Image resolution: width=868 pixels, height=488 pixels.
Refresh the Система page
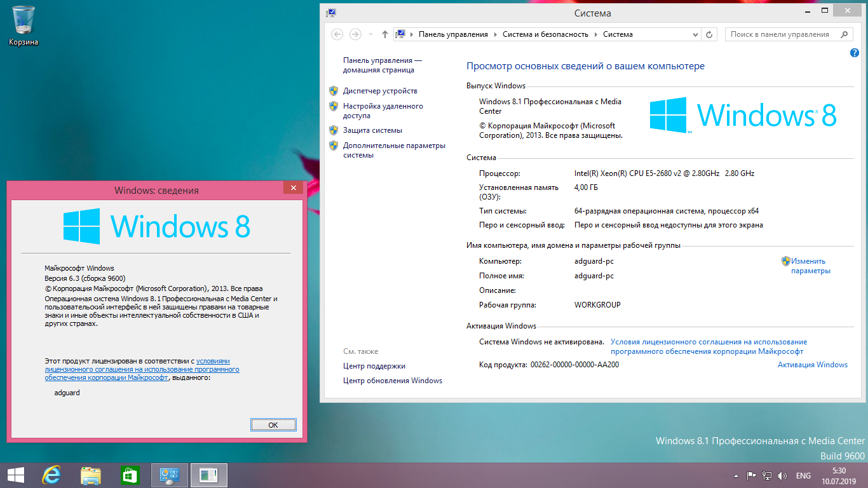click(x=710, y=34)
